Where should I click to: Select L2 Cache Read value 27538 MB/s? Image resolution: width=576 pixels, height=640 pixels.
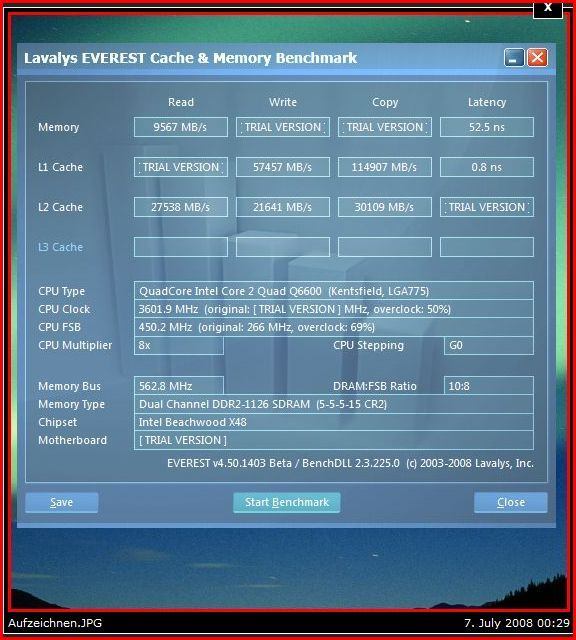181,207
